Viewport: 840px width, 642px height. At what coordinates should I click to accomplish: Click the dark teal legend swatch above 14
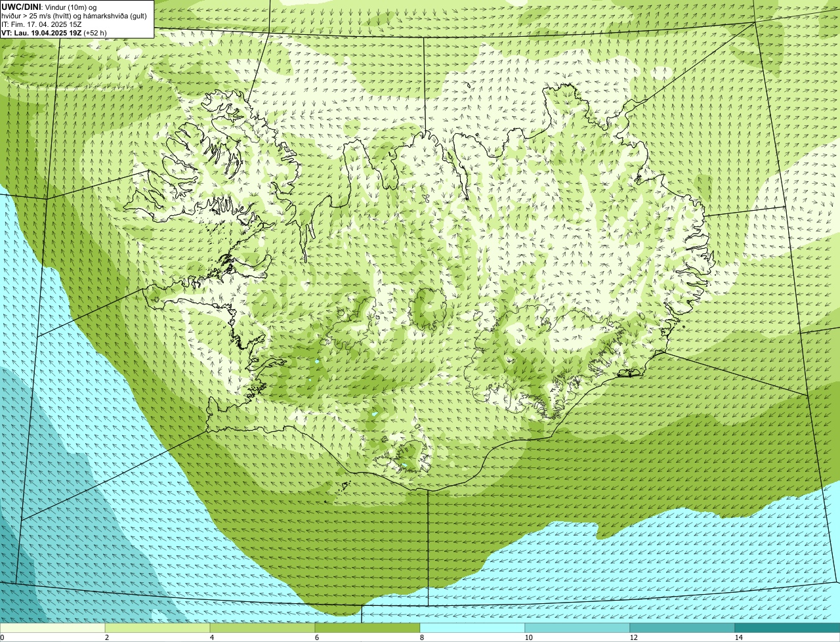tap(787, 628)
